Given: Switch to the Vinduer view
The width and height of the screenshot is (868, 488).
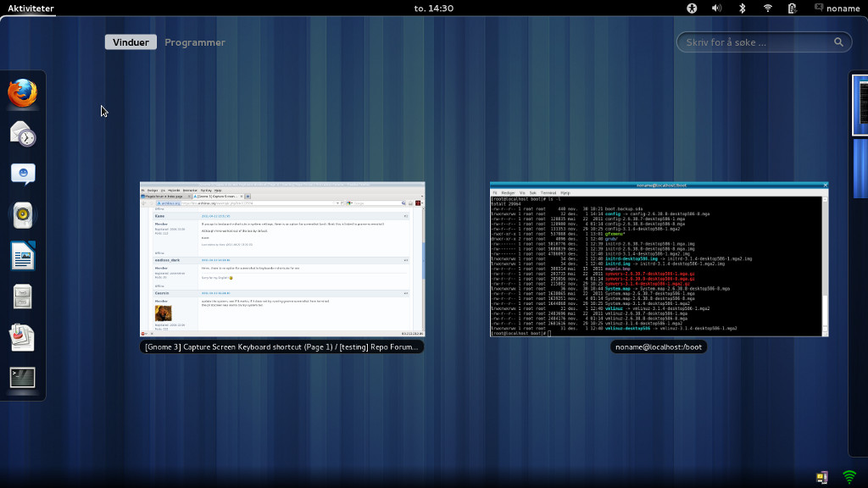Looking at the screenshot, I should coord(131,42).
